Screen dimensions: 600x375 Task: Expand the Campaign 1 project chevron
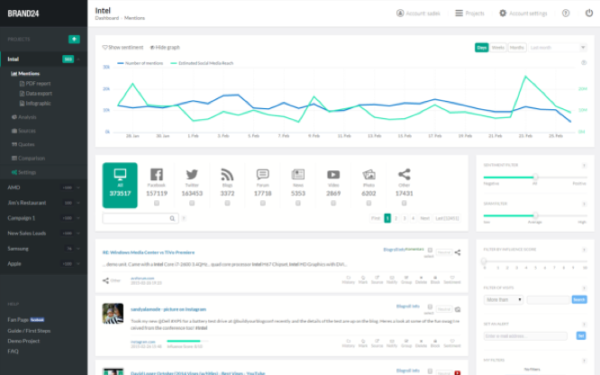(78, 218)
